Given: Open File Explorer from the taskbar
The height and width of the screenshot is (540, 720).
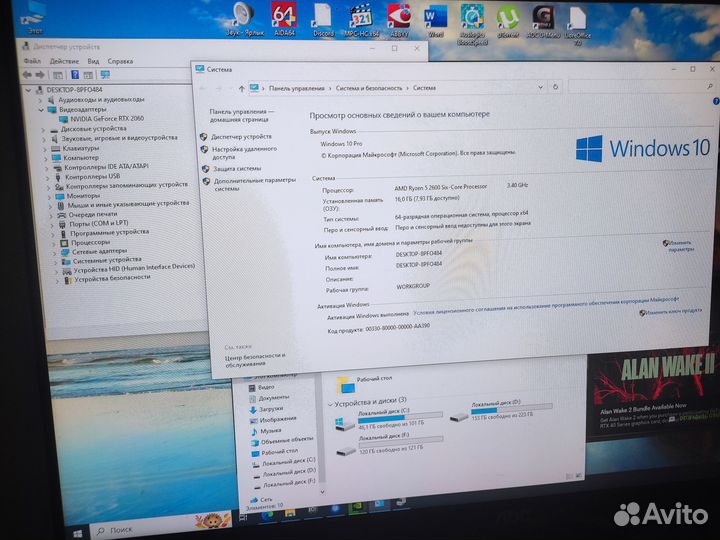Looking at the screenshot, I should pos(290,513).
